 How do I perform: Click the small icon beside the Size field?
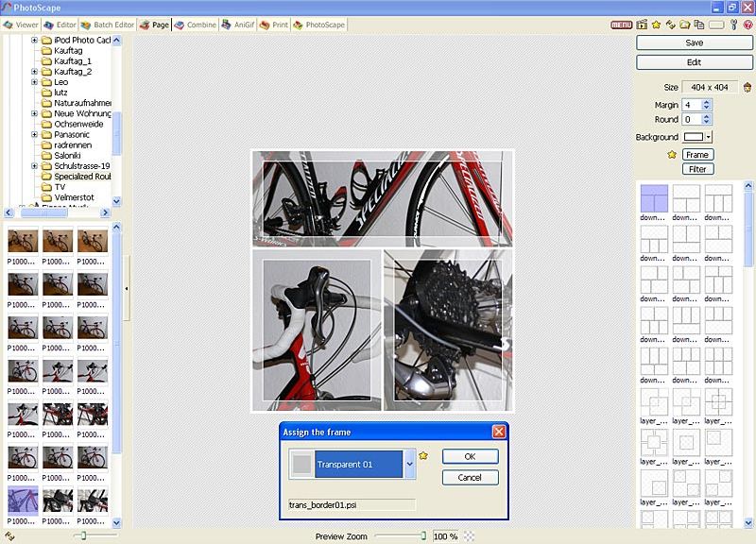747,87
